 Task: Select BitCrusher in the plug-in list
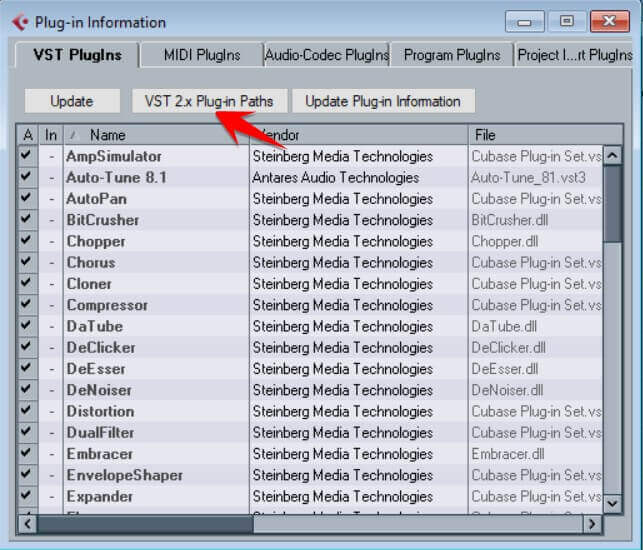[x=103, y=220]
